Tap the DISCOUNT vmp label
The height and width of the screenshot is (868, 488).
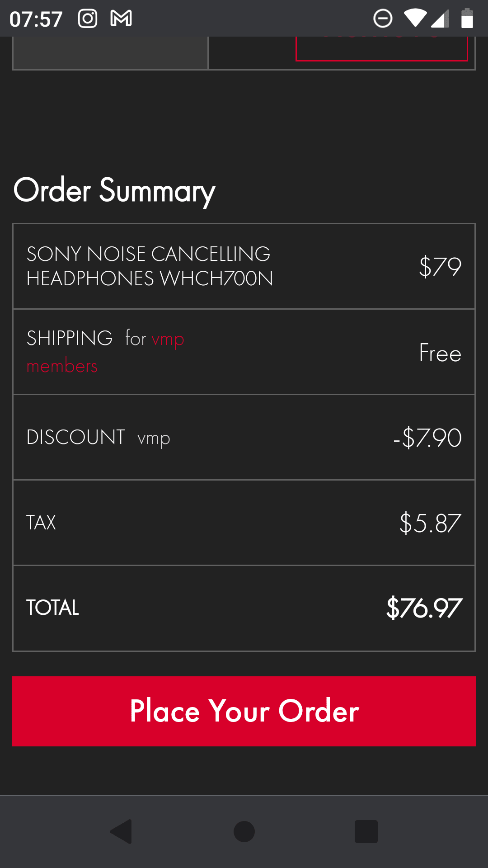[x=99, y=437]
